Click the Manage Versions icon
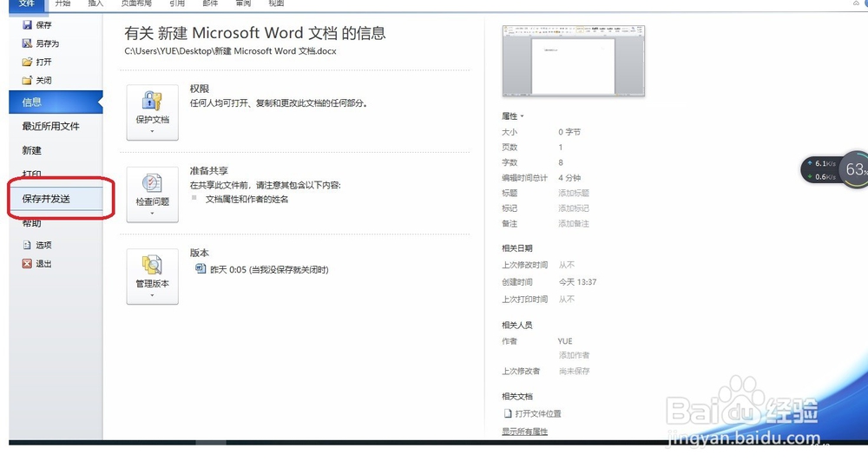This screenshot has height=468, width=868. [152, 265]
